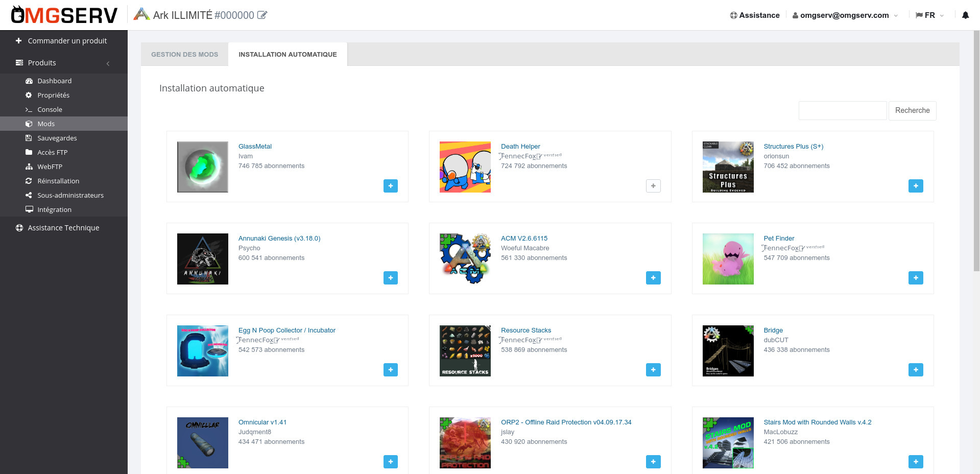The width and height of the screenshot is (980, 474).
Task: Open Assistance Technique in the sidebar
Action: pos(63,228)
